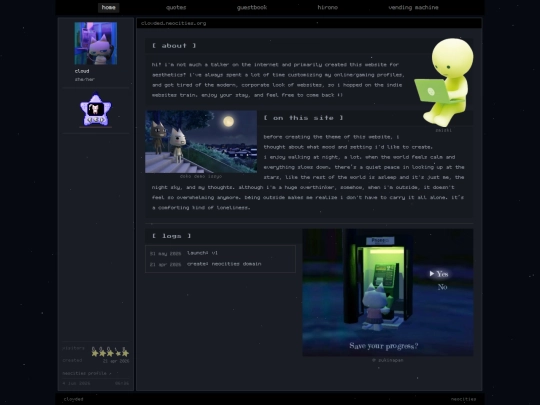
Task: Open the guestbook page
Action: tap(252, 8)
